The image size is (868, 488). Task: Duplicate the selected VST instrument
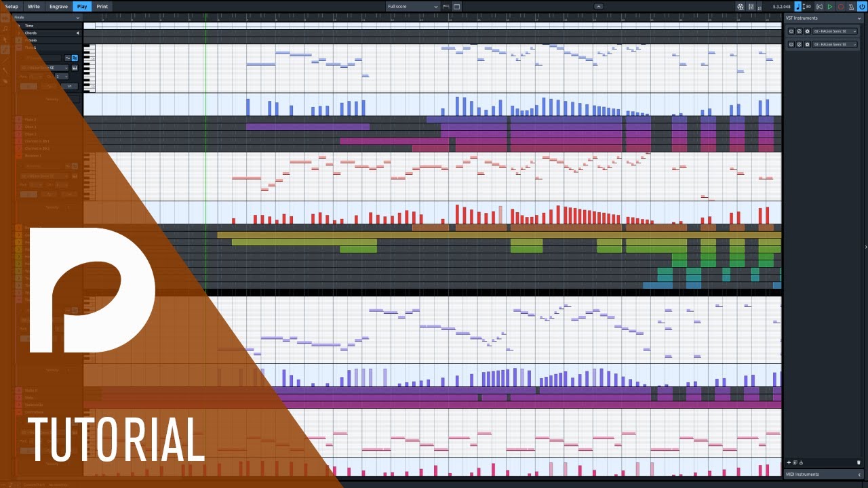795,462
